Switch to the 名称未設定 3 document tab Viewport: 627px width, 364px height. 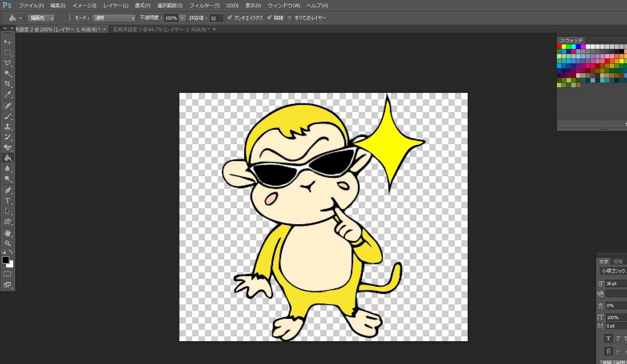point(161,29)
